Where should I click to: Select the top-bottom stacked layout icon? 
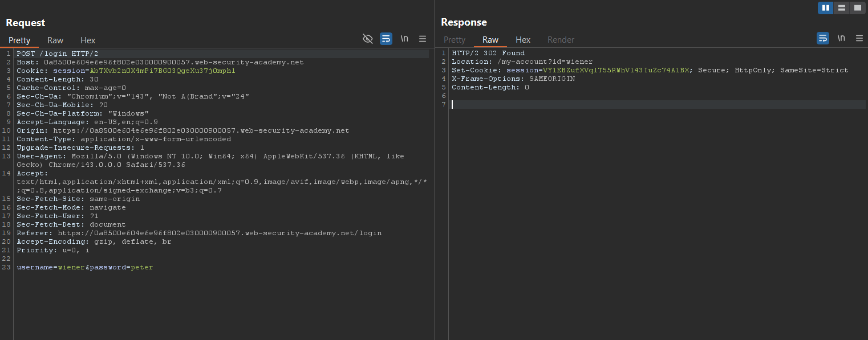click(x=841, y=8)
